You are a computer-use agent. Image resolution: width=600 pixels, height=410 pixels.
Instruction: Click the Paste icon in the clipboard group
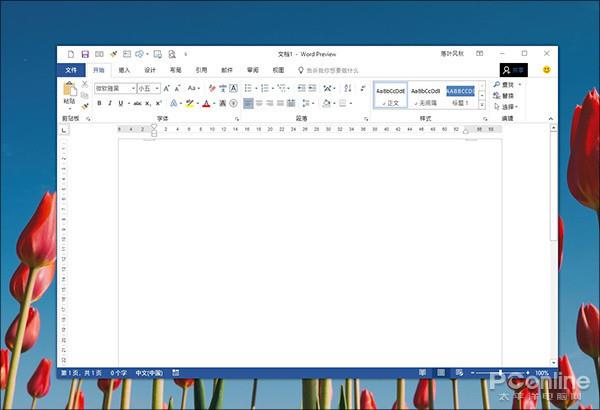click(70, 93)
